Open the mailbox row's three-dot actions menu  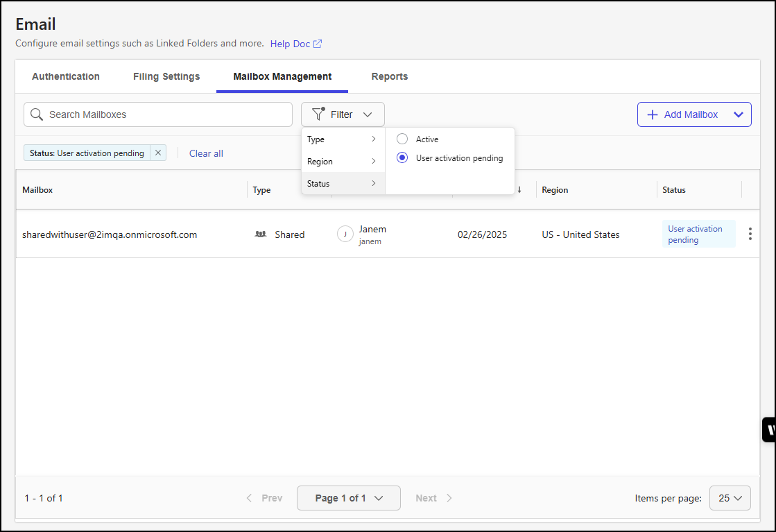tap(750, 234)
